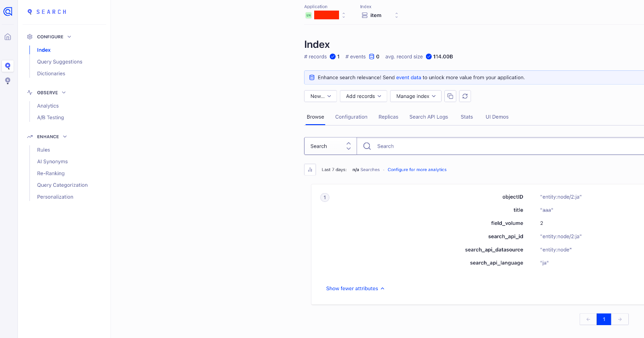Select the Search magnifier icon in the left rail
The height and width of the screenshot is (338, 644).
click(x=7, y=66)
